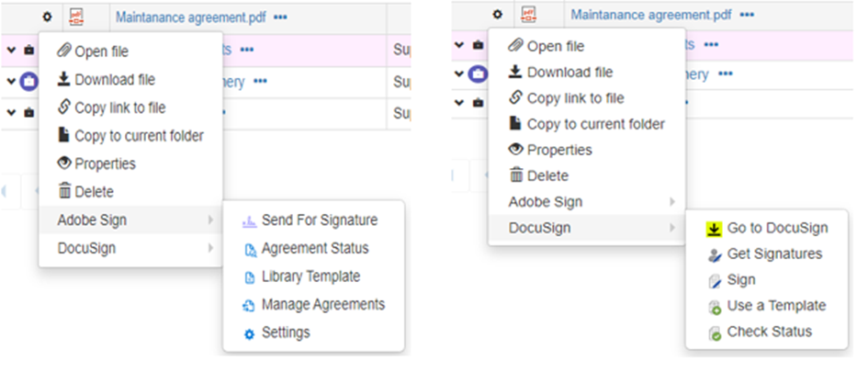Click the yellow Go to DocuSign icon
868x372 pixels.
pyautogui.click(x=715, y=230)
